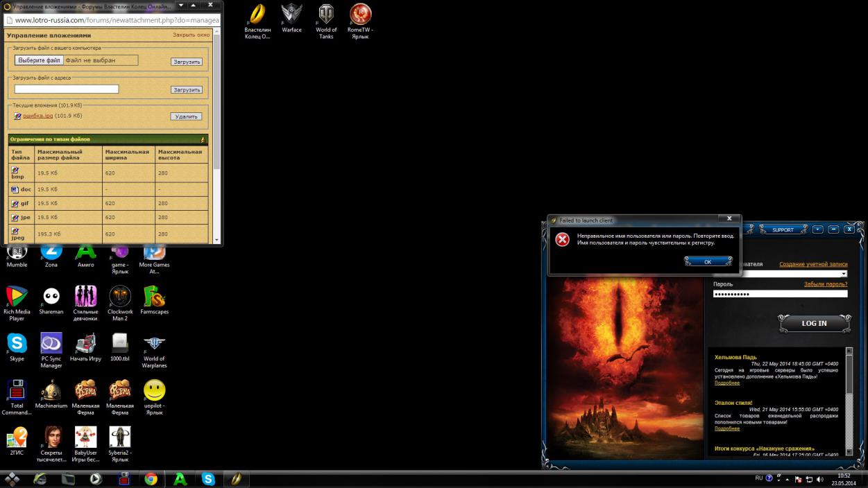This screenshot has height=488, width=868.
Task: Click Загрузить next to the URL field
Action: [187, 90]
